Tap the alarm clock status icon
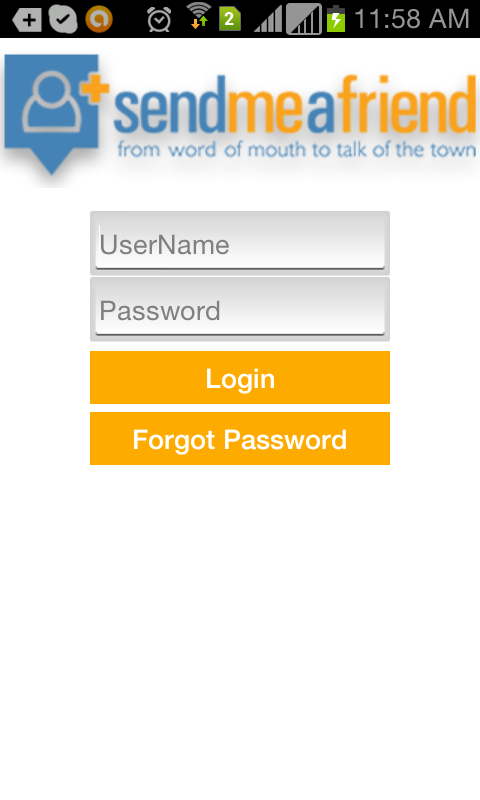 (x=159, y=20)
